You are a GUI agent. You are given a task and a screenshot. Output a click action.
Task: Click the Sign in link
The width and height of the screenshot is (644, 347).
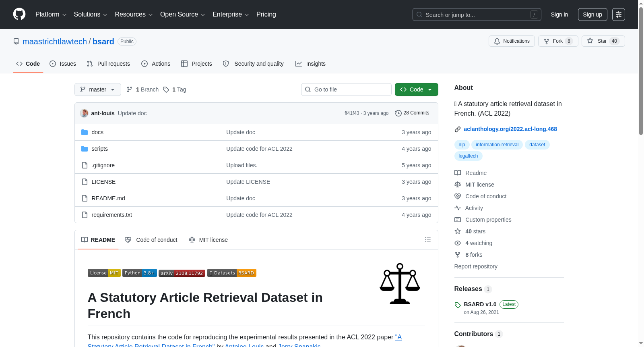point(559,15)
